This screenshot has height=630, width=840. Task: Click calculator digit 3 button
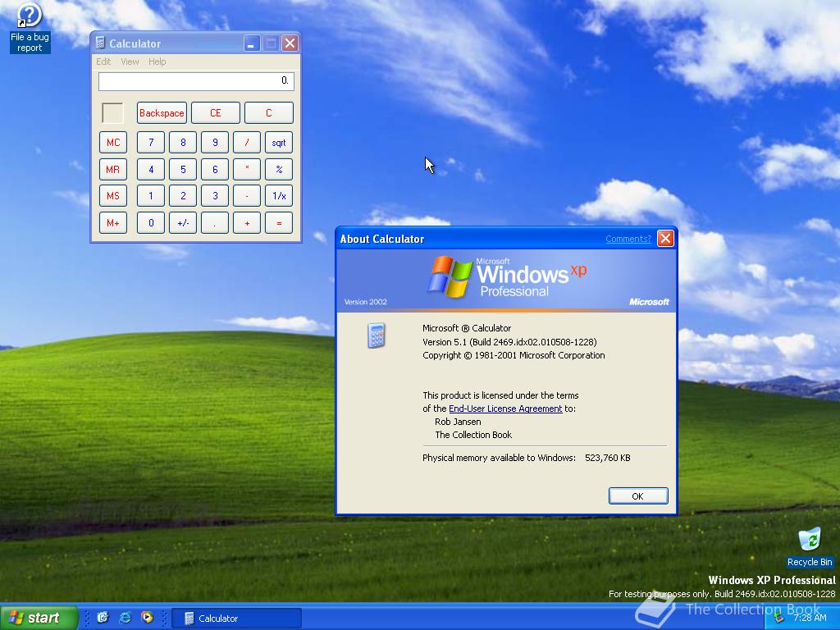click(215, 196)
